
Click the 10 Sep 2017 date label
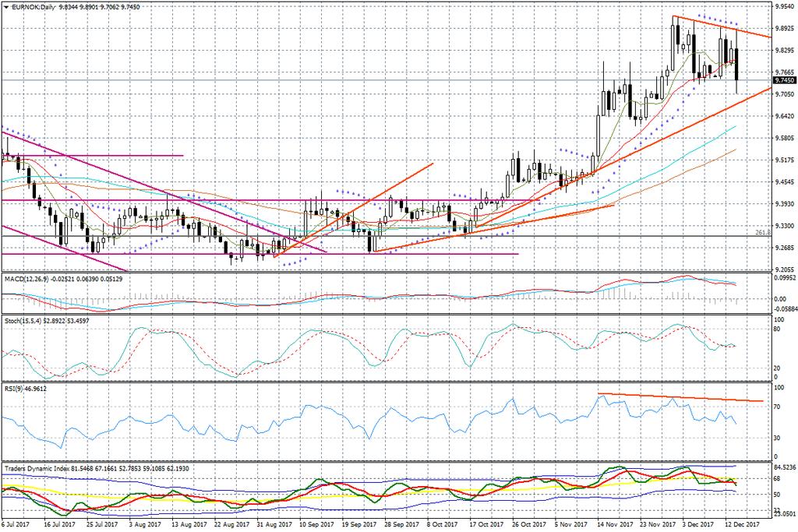(316, 524)
